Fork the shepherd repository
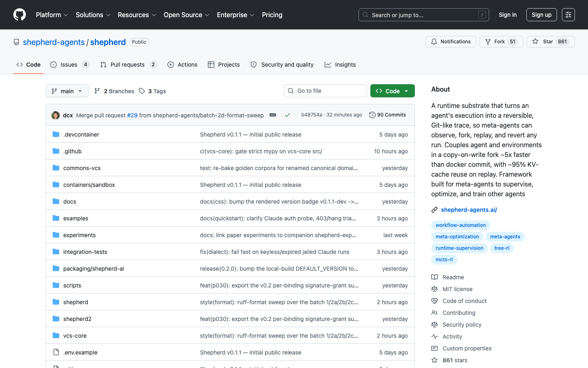The height and width of the screenshot is (368, 588). [x=501, y=42]
